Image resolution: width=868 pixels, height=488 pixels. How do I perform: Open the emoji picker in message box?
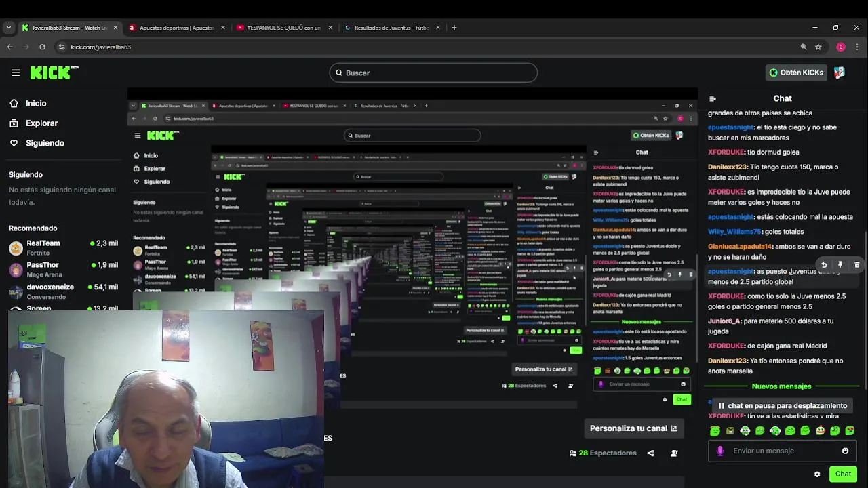845,451
